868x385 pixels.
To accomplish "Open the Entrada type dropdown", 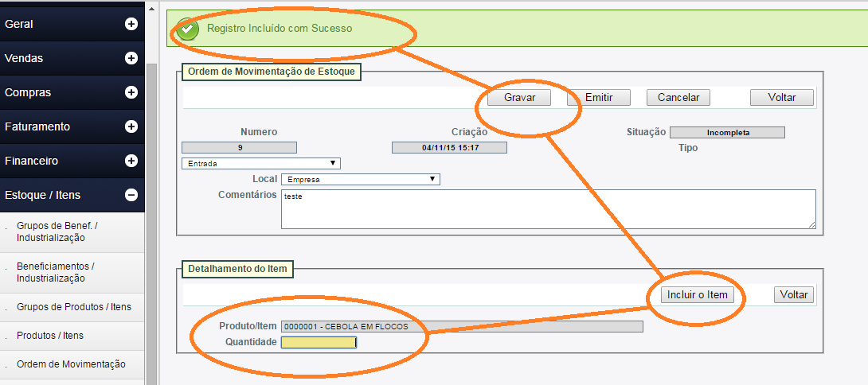I will click(261, 163).
